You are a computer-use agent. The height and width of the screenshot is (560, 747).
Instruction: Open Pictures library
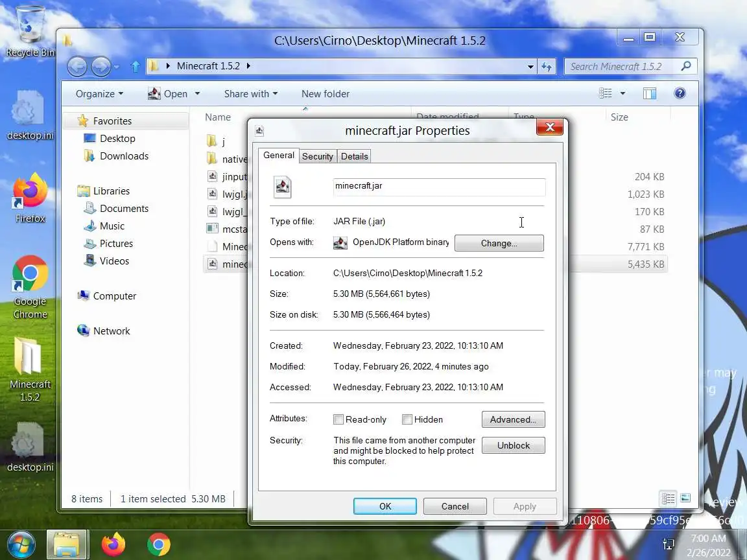pyautogui.click(x=109, y=244)
